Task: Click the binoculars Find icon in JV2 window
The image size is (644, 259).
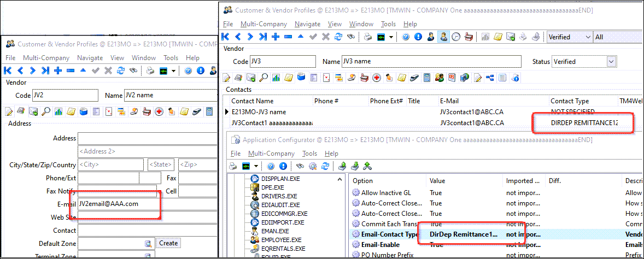Action: 133,70
